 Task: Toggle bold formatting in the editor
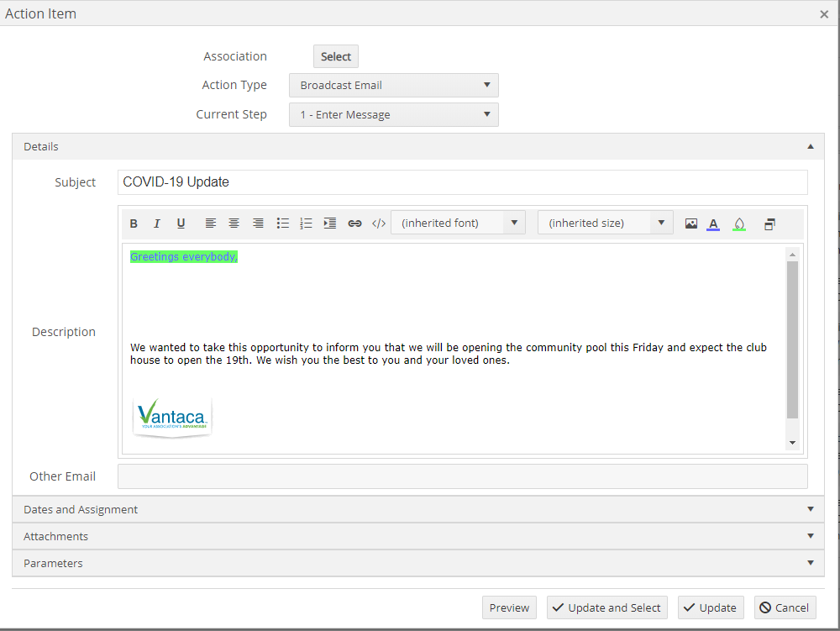(134, 223)
